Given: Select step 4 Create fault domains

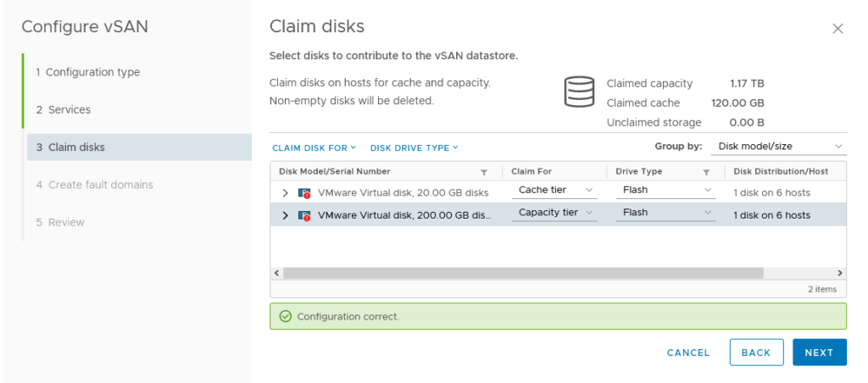Looking at the screenshot, I should pos(95,185).
